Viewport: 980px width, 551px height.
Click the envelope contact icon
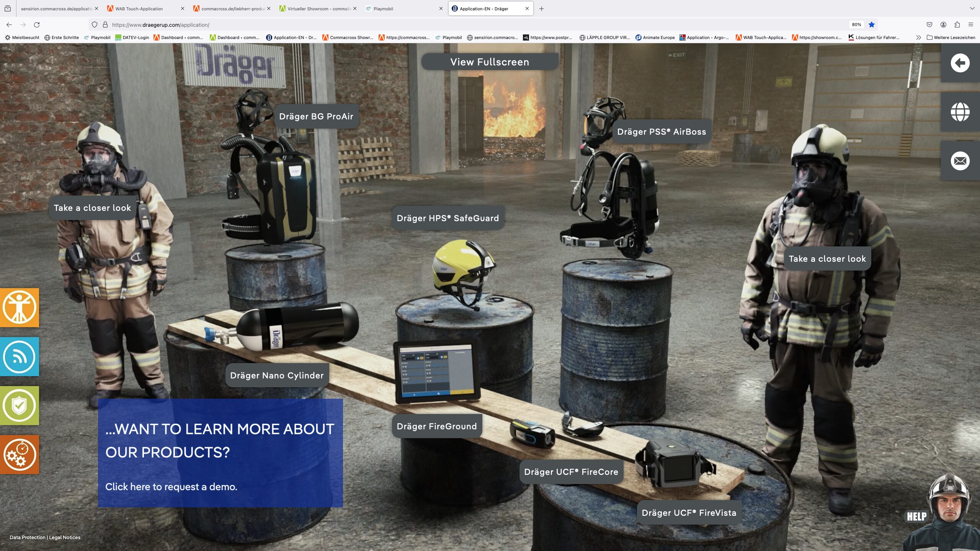pyautogui.click(x=960, y=161)
